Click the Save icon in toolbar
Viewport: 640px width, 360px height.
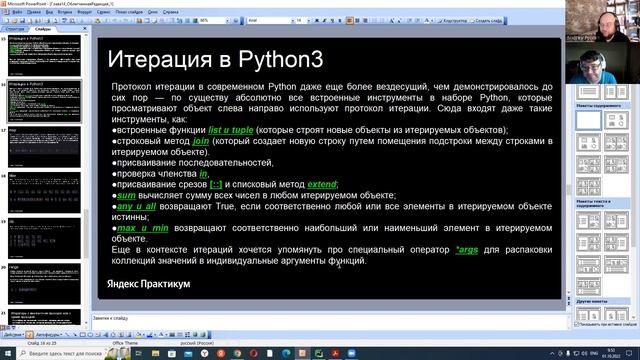coord(22,20)
